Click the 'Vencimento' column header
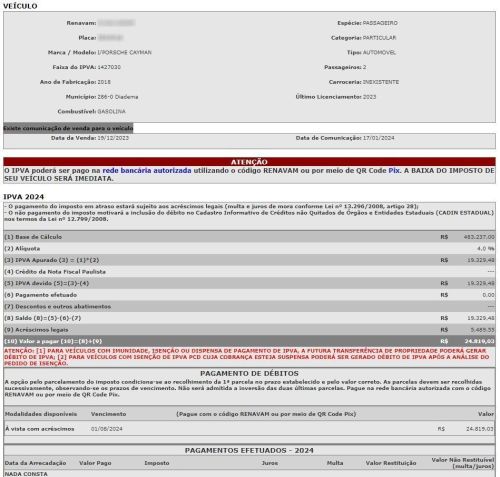 (x=108, y=414)
